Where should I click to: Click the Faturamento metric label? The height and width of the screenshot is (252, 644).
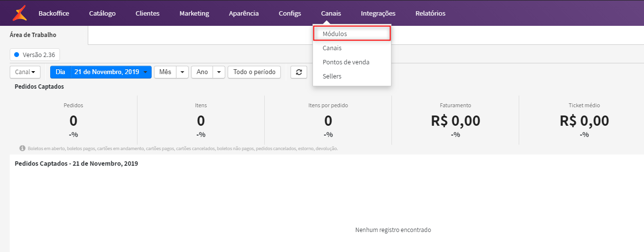tap(455, 105)
